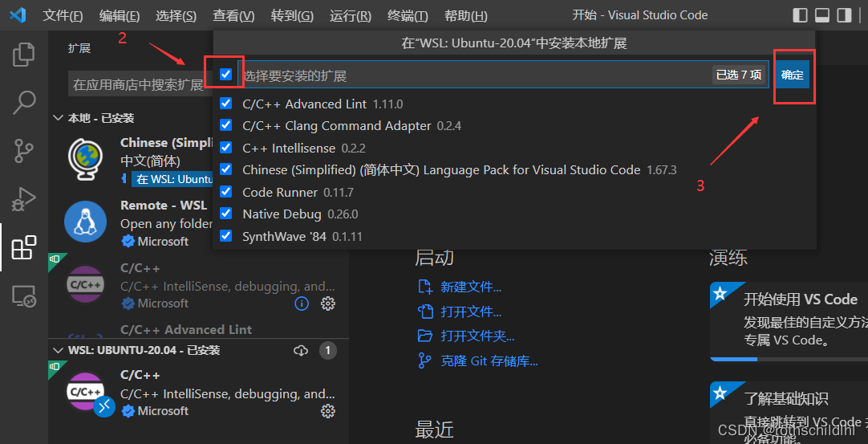Click the 新建文件... link
The image size is (868, 444).
471,287
